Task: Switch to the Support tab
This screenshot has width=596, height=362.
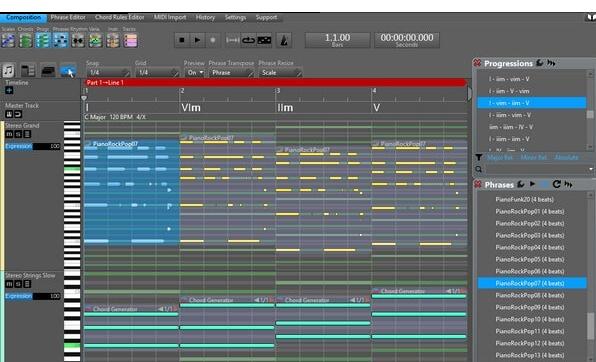Action: pyautogui.click(x=266, y=17)
